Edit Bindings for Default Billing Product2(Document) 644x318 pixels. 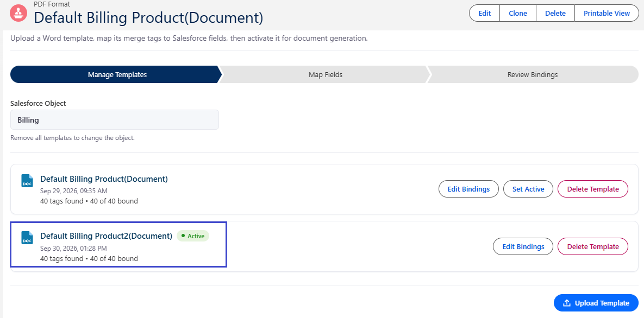[x=523, y=246]
